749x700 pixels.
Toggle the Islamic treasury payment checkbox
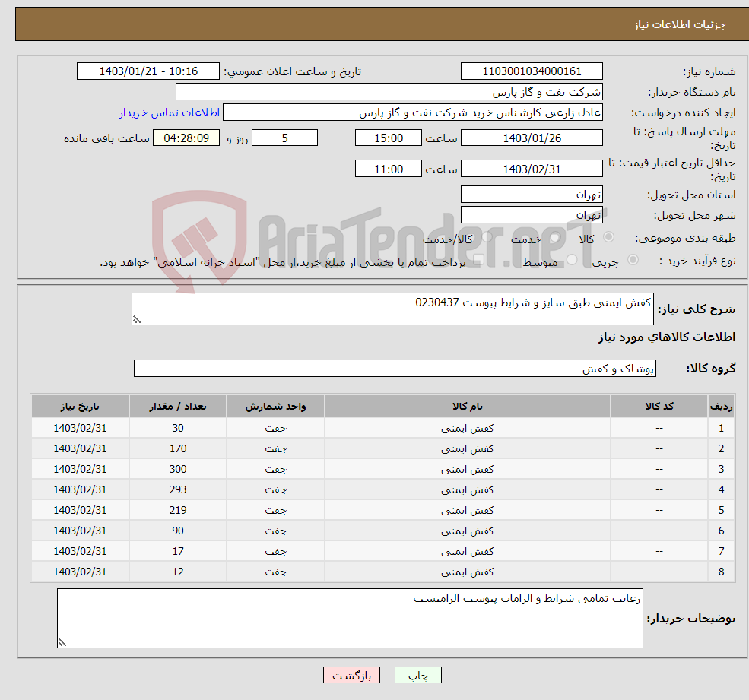[x=478, y=260]
